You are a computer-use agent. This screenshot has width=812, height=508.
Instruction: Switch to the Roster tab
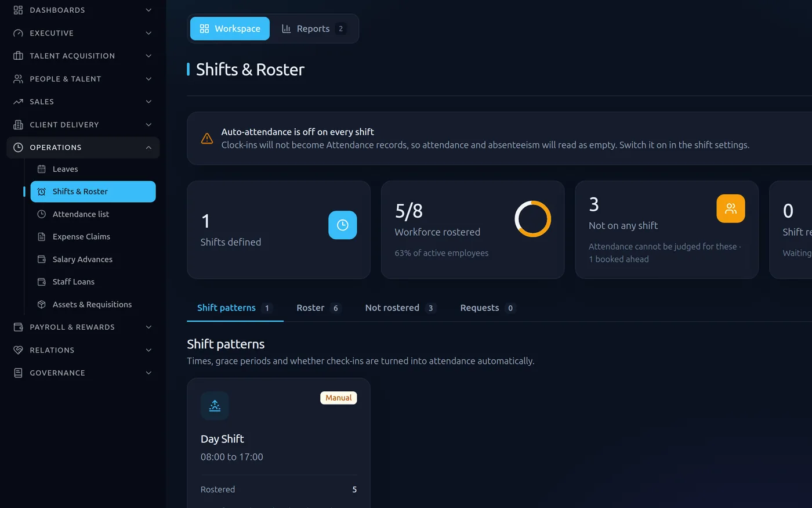click(318, 308)
